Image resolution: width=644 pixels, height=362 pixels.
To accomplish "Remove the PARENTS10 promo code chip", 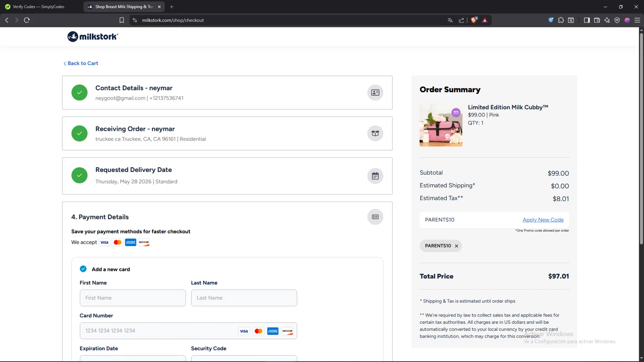I will [x=456, y=246].
